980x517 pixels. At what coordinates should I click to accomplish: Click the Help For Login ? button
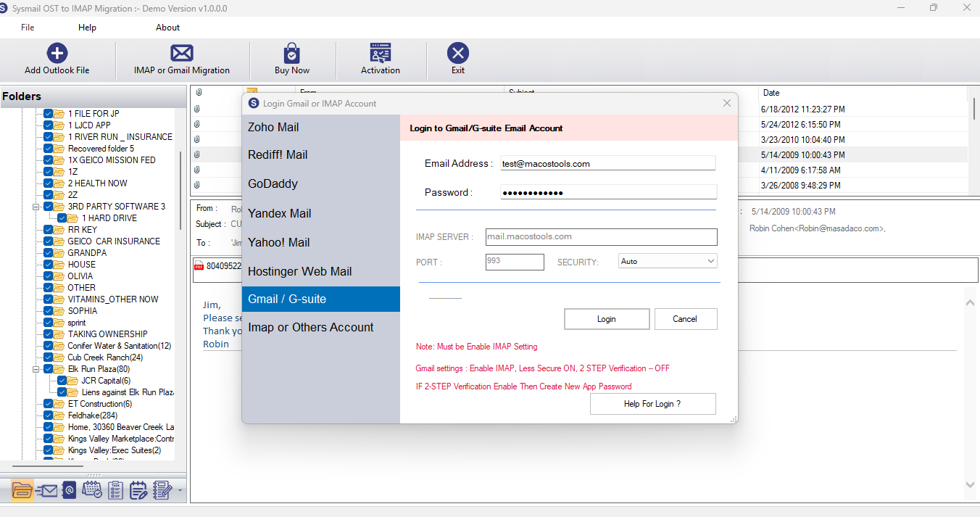coord(653,404)
